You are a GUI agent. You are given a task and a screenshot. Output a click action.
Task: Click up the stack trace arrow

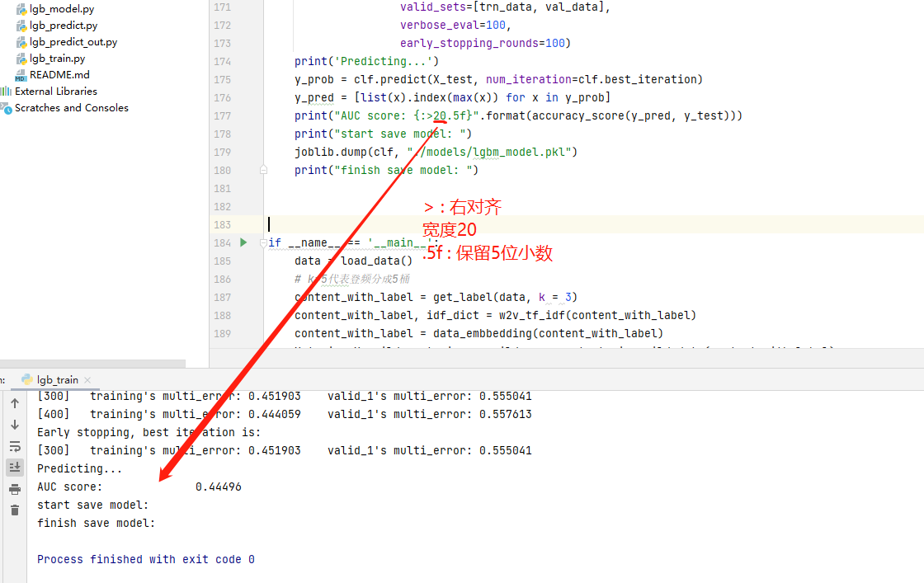click(x=15, y=403)
